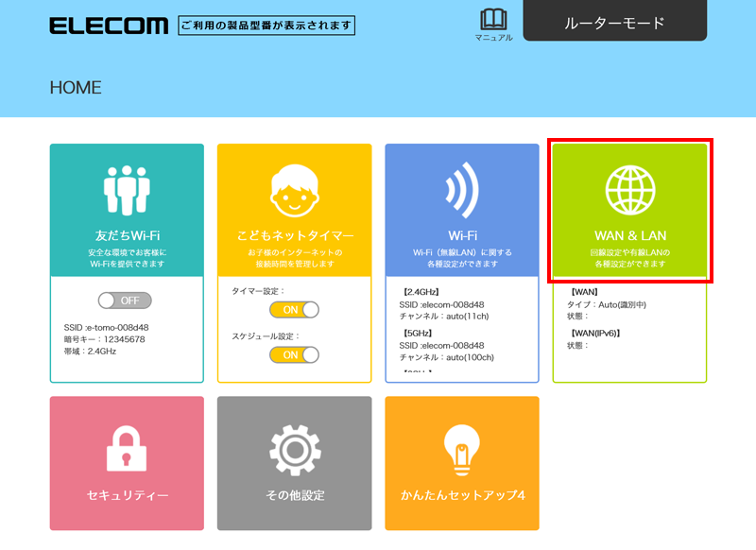This screenshot has width=756, height=550.
Task: Toggle the スケジュール設定 ON switch
Action: (x=294, y=355)
